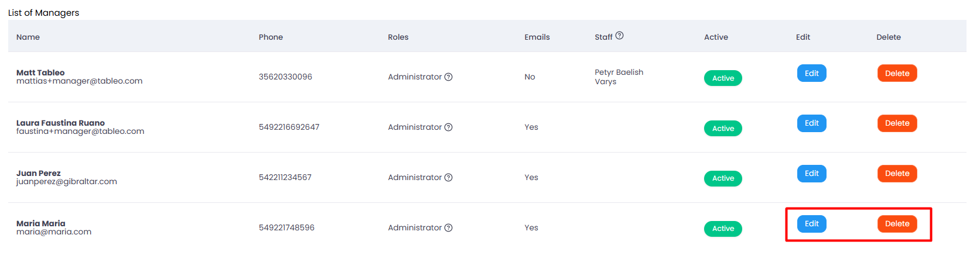Edit manager Matt Tableo
The width and height of the screenshot is (980, 259).
[x=812, y=73]
